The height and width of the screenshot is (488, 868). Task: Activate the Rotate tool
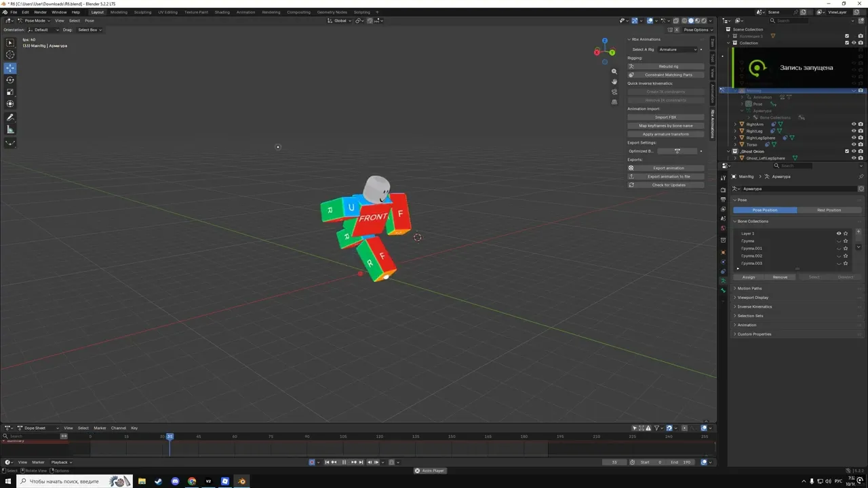(10, 80)
